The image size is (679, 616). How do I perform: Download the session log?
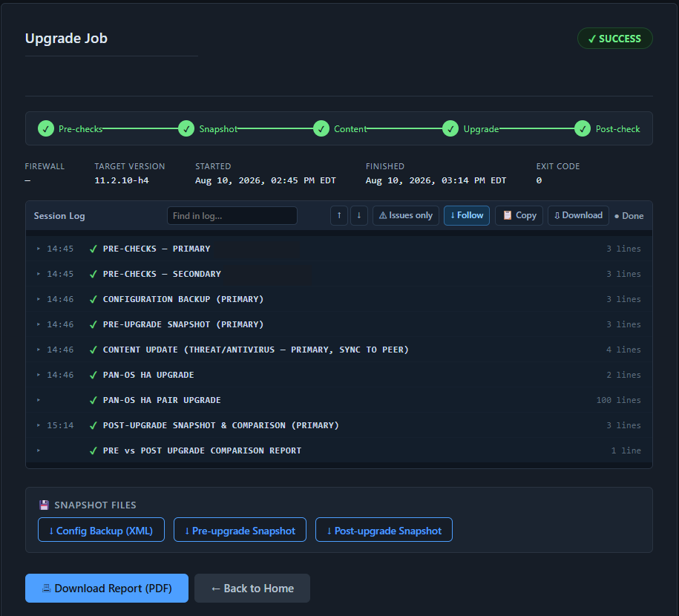[x=579, y=215]
